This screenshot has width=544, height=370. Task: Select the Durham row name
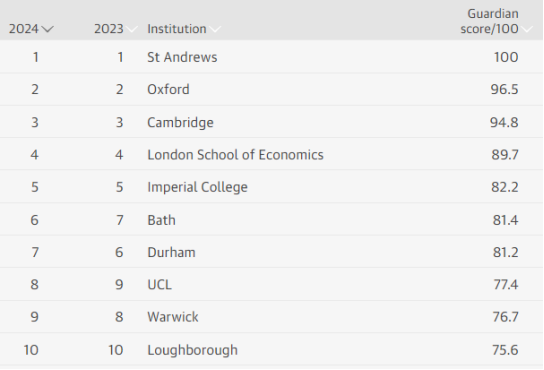[x=171, y=252]
